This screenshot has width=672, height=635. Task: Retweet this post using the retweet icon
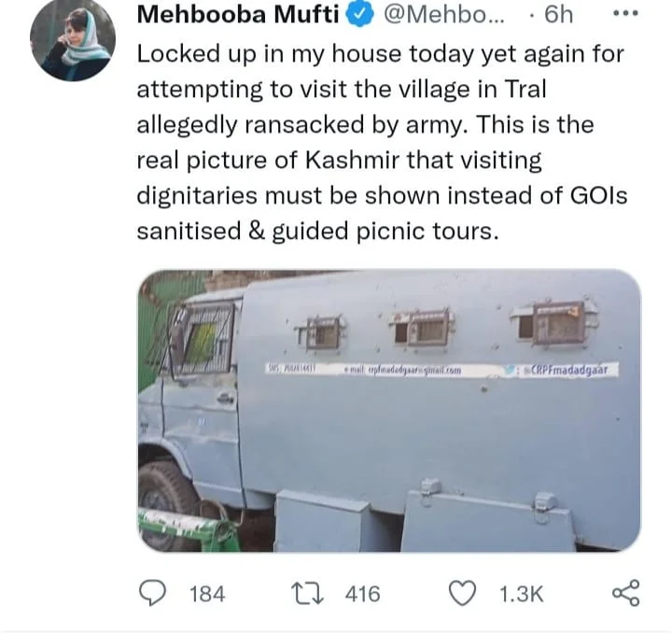point(303,592)
